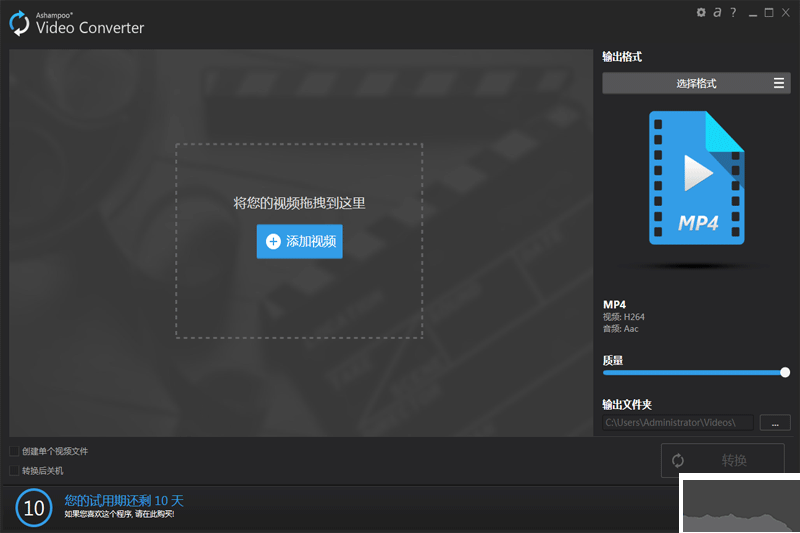Click the trial countdown circle showing 10
Viewport: 800px width, 533px height.
pos(34,508)
